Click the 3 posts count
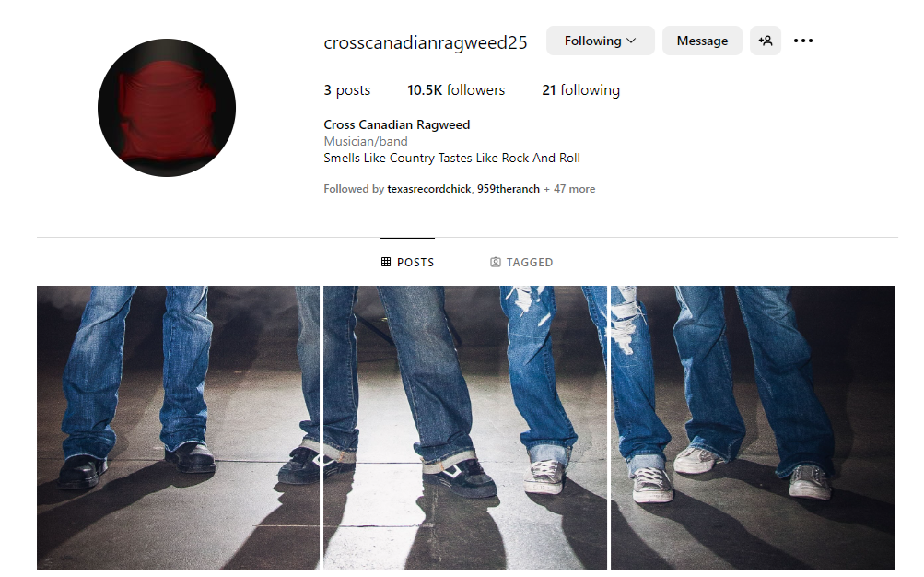The image size is (924, 577). (x=347, y=90)
